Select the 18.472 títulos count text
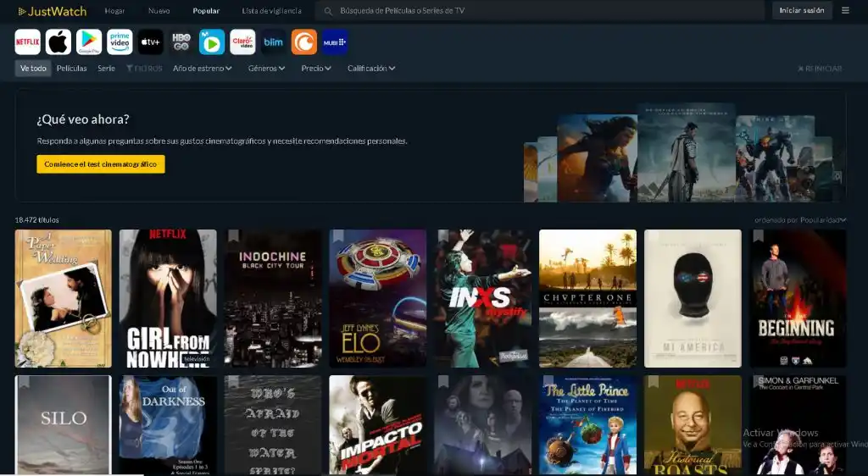This screenshot has height=476, width=868. pyautogui.click(x=37, y=220)
